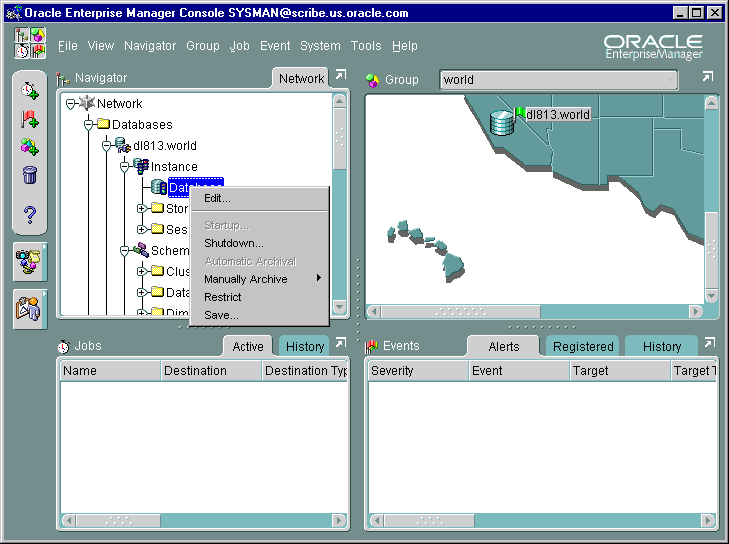The width and height of the screenshot is (729, 544).
Task: Click the Target column header
Action: point(620,371)
